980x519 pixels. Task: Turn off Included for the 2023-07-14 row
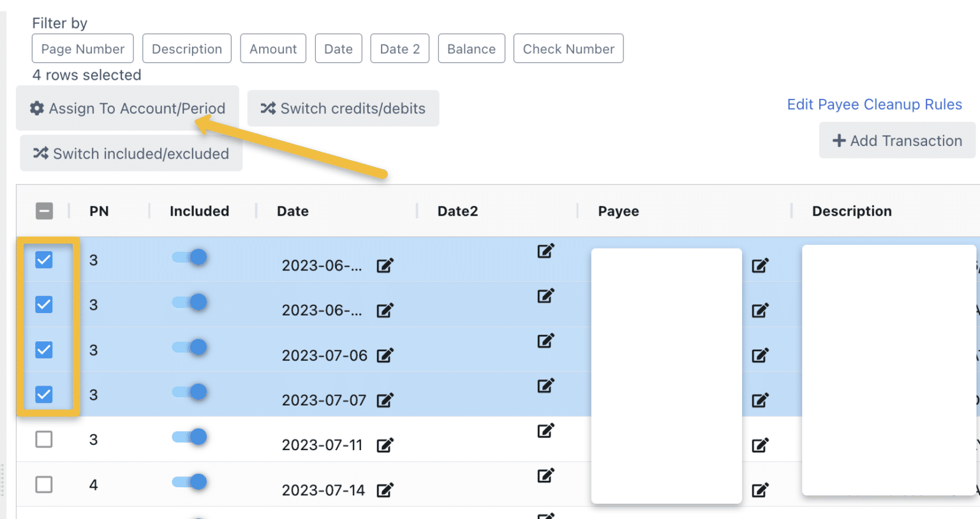click(x=189, y=482)
